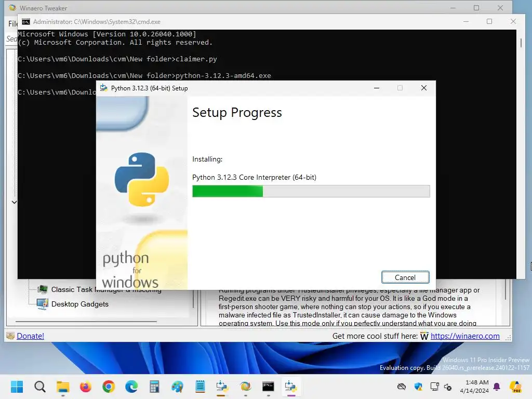Open the network tray icon
This screenshot has width=532, height=399.
434,387
